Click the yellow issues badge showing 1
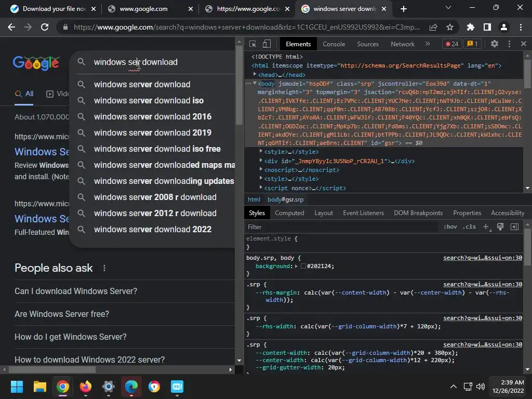This screenshot has width=532, height=399. point(472,44)
